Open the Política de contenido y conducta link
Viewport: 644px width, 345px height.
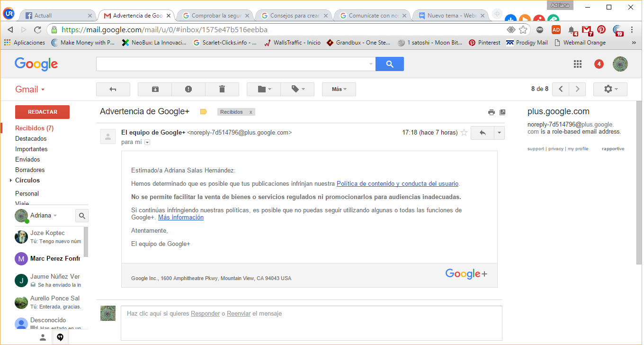click(x=397, y=184)
